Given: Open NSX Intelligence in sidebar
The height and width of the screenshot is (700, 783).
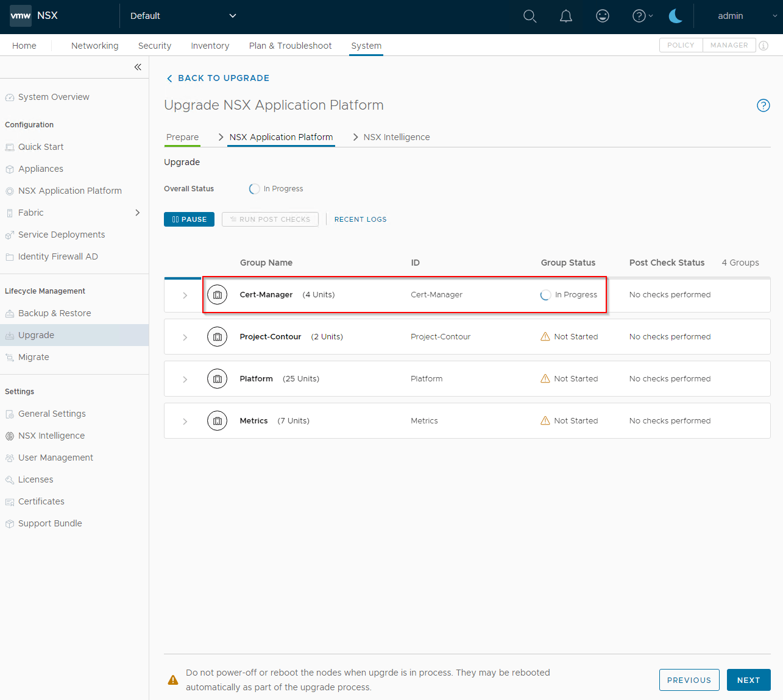Looking at the screenshot, I should point(52,436).
